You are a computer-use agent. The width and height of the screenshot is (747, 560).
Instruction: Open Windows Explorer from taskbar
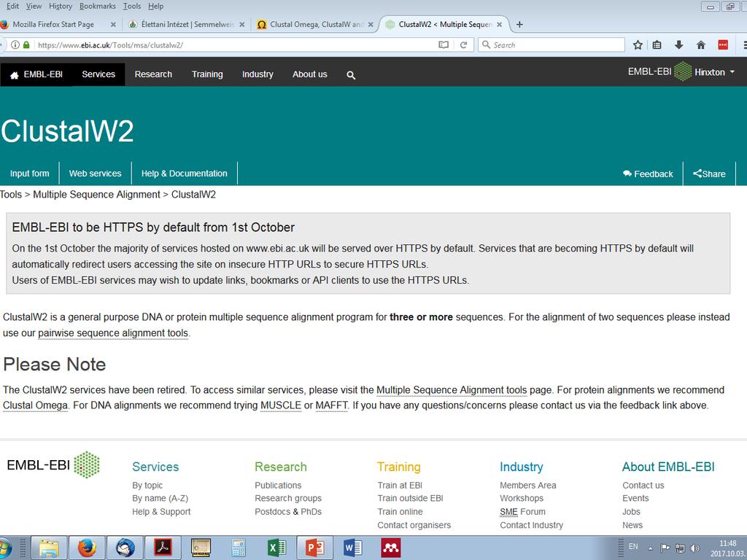pos(49,548)
